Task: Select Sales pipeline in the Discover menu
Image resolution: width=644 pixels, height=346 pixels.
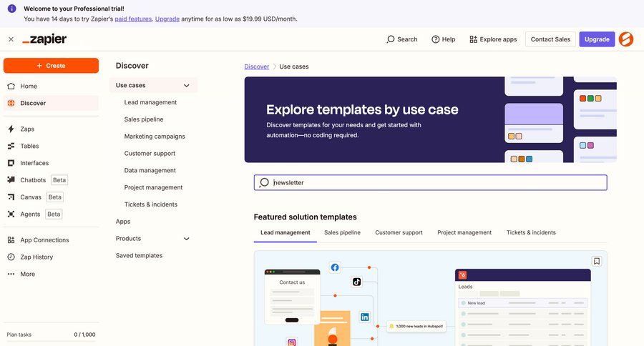Action: pos(144,119)
